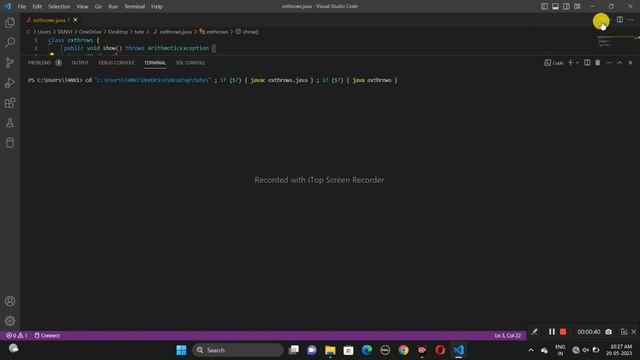Click the exthrows.java breadcrumb segment

coord(173,31)
